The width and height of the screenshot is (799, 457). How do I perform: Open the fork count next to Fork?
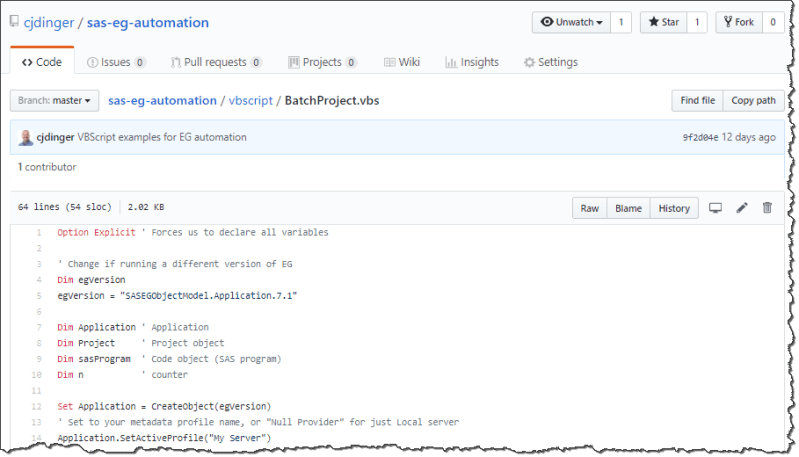click(773, 22)
